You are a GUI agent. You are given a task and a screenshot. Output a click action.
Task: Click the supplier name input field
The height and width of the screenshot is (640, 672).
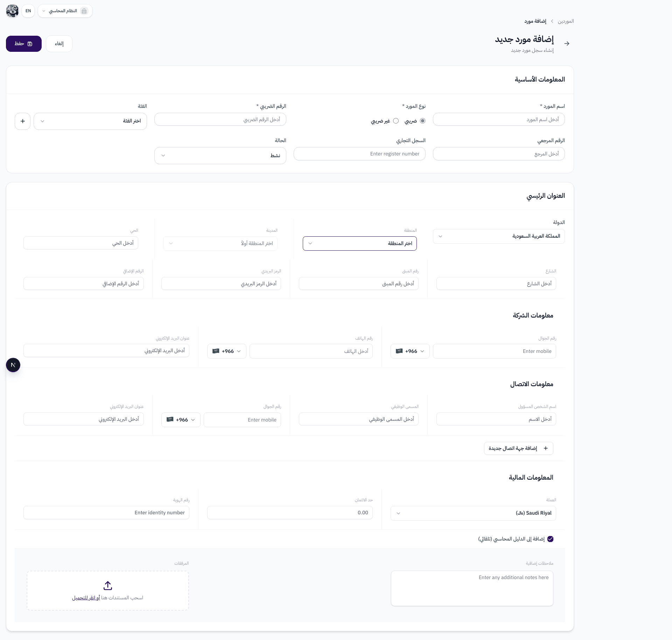(498, 119)
